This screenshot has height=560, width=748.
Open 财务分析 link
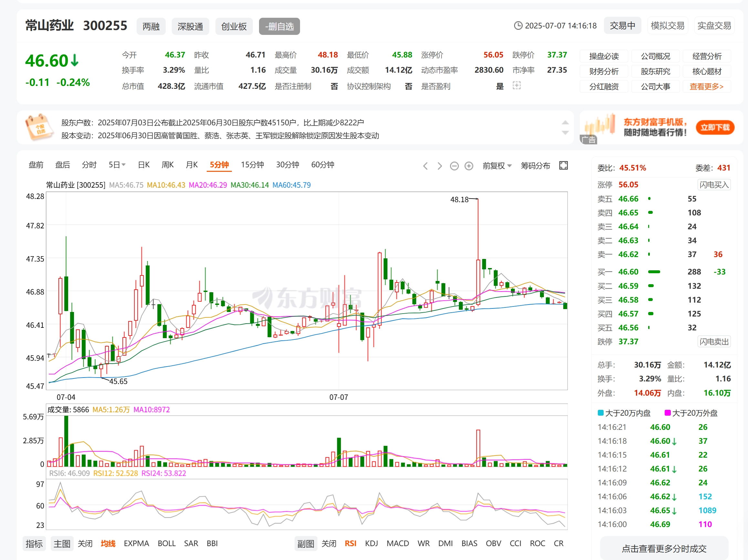[604, 71]
